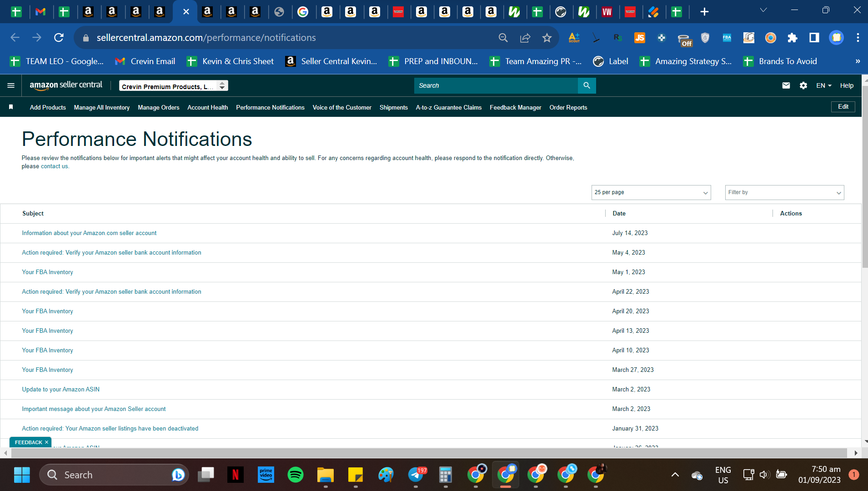868x491 pixels.
Task: Open Feedback Manager in the nav bar
Action: [x=516, y=107]
